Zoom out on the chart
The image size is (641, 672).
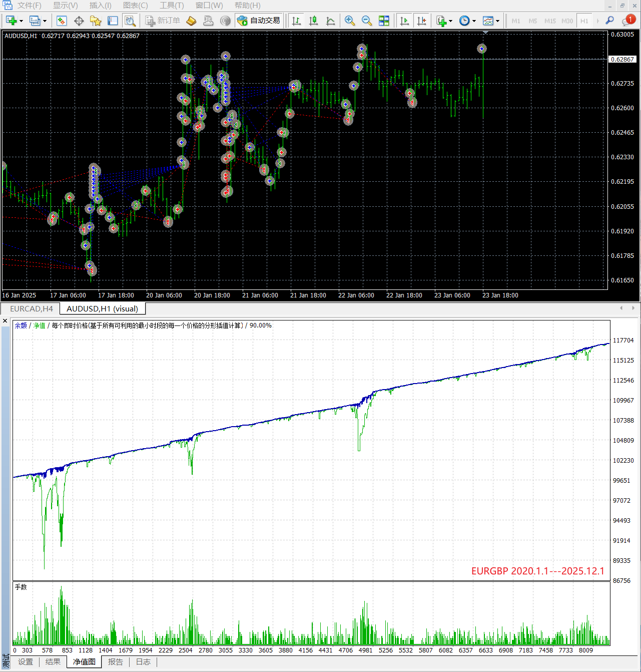pos(367,21)
